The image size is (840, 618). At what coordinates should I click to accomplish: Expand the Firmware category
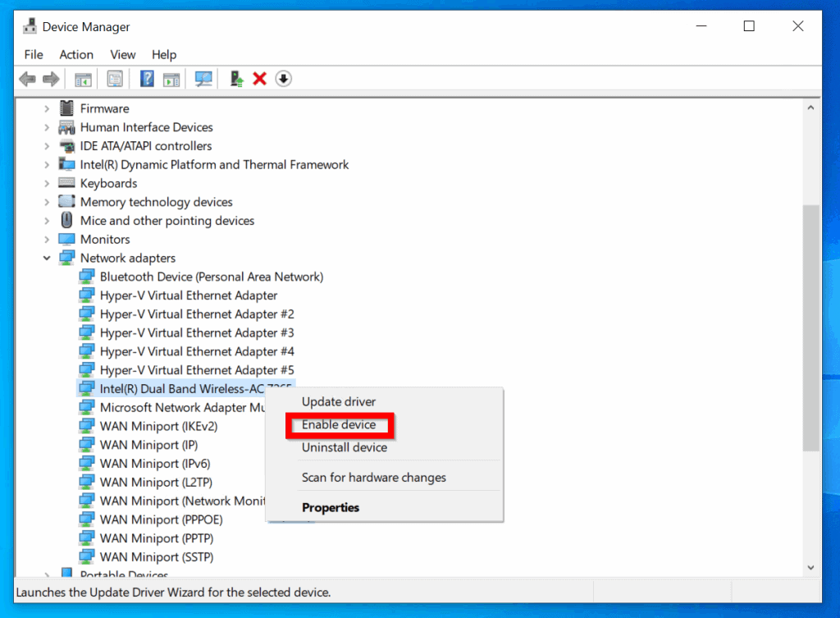47,109
